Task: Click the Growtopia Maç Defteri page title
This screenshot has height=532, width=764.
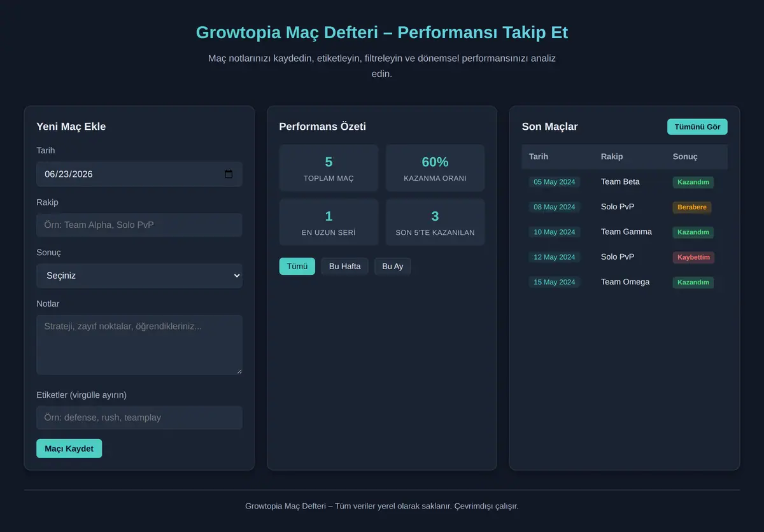Action: pos(382,32)
